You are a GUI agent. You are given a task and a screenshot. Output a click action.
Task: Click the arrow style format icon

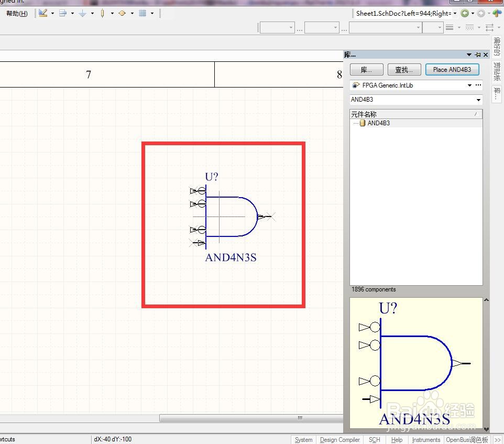pyautogui.click(x=489, y=28)
